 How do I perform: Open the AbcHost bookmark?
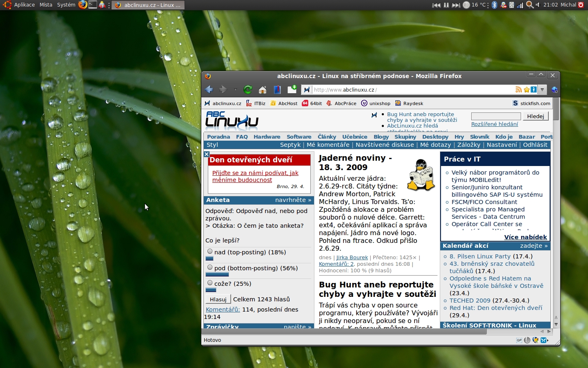(x=284, y=103)
